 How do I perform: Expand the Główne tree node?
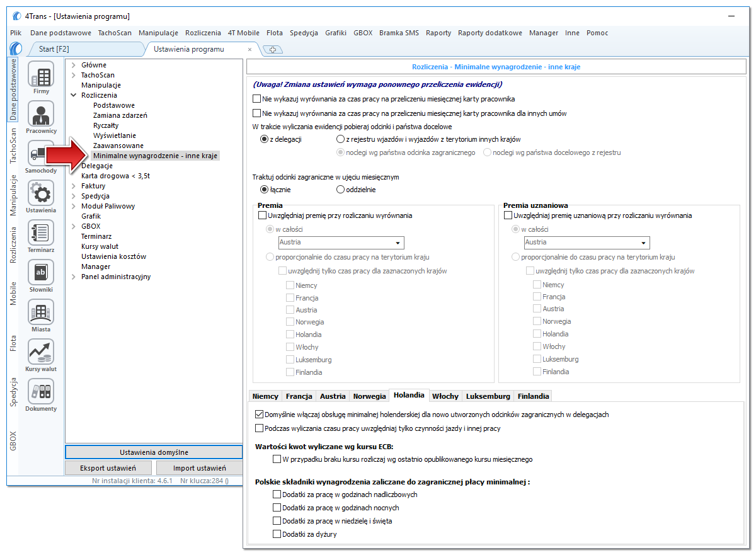point(74,65)
